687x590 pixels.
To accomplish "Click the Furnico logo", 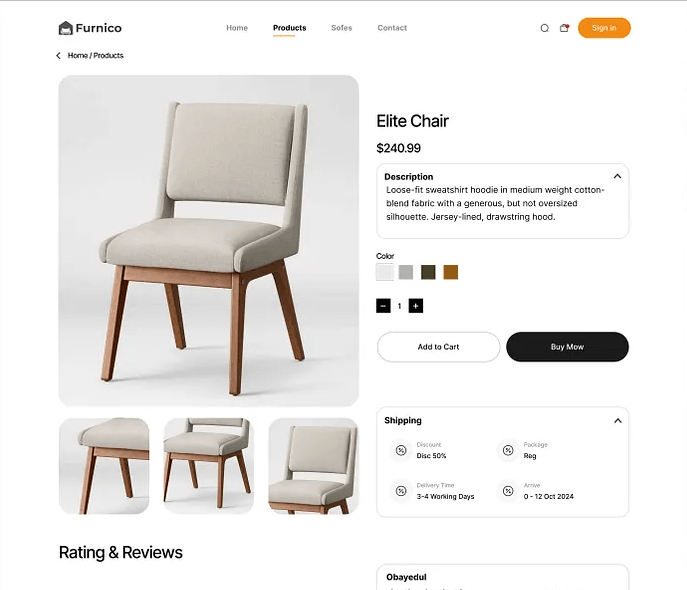I will coord(90,28).
